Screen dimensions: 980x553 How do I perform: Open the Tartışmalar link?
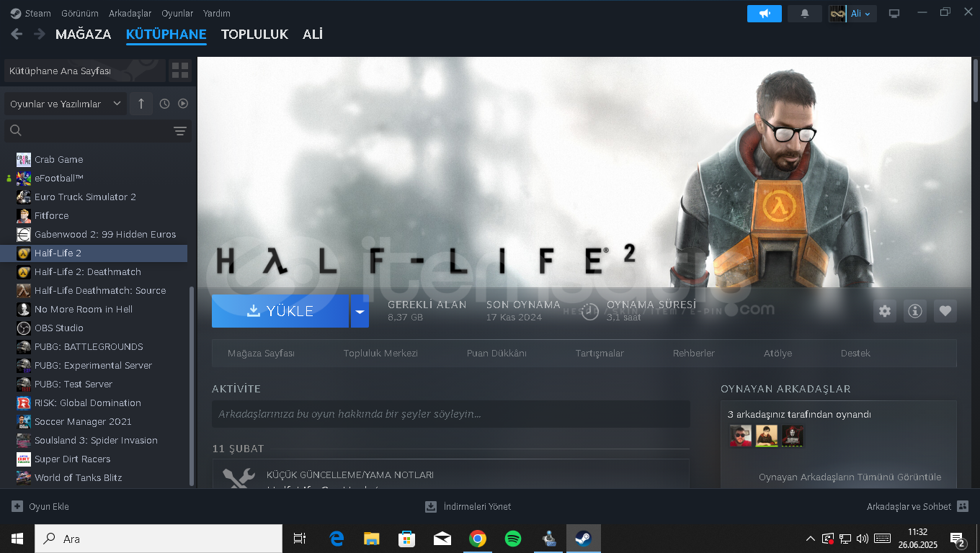600,354
